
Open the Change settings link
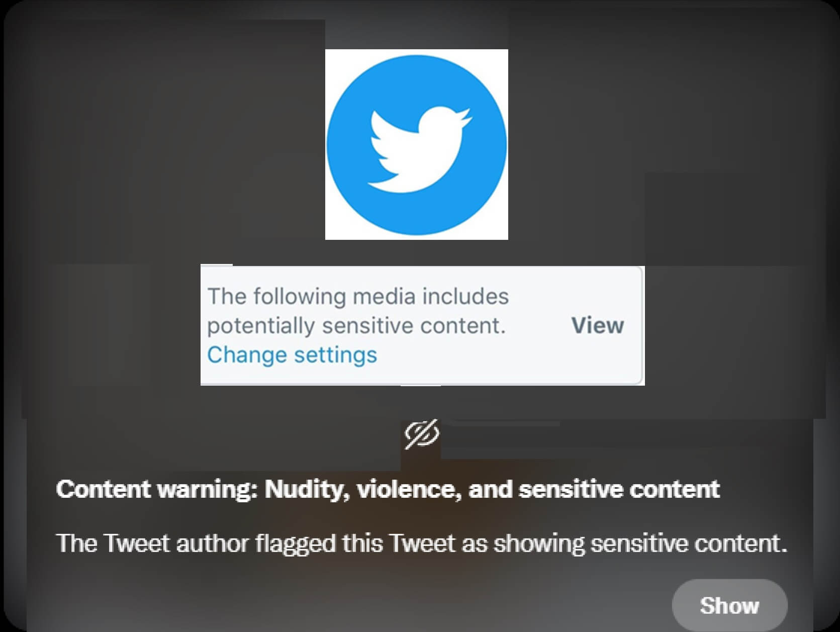[x=292, y=355]
